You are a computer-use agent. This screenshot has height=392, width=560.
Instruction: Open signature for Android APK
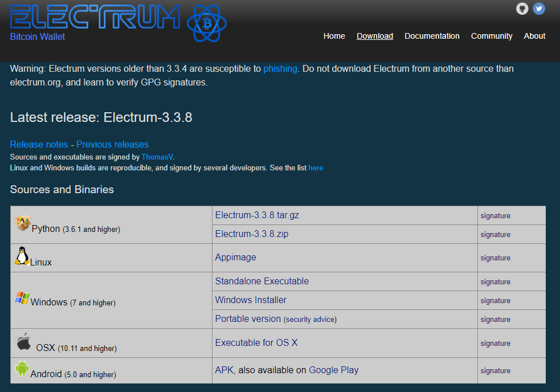click(x=496, y=371)
